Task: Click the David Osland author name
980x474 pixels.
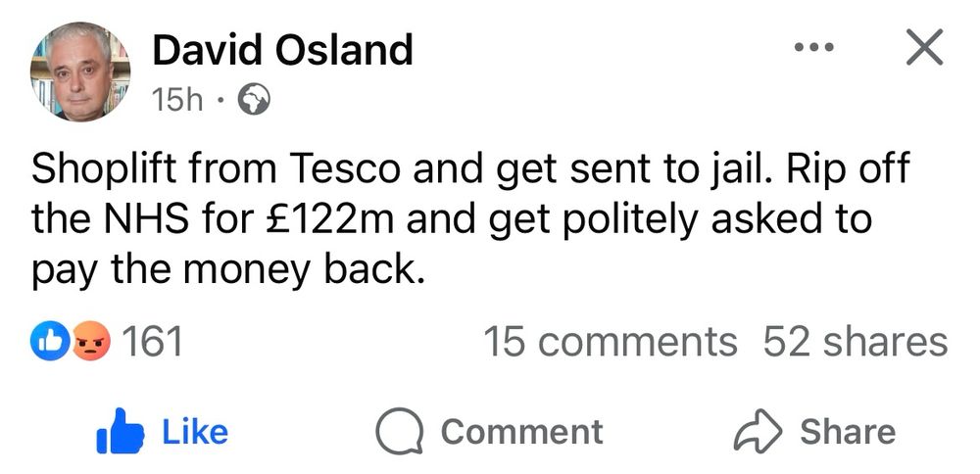Action: [x=282, y=49]
